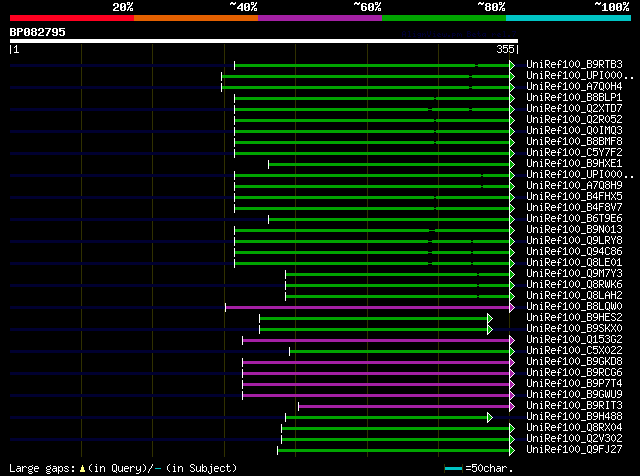Screen dimensions: 640x476
Task: Click the yellow query-gap marker in the legend
Action: coord(82,468)
